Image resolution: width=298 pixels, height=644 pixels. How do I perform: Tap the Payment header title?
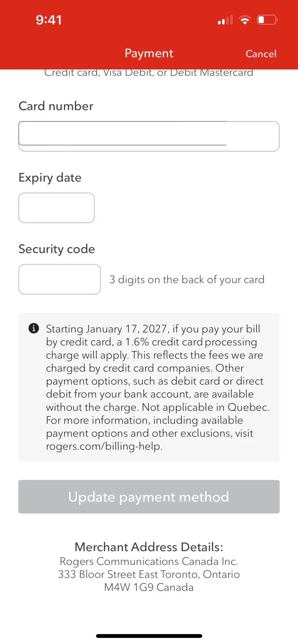point(149,53)
